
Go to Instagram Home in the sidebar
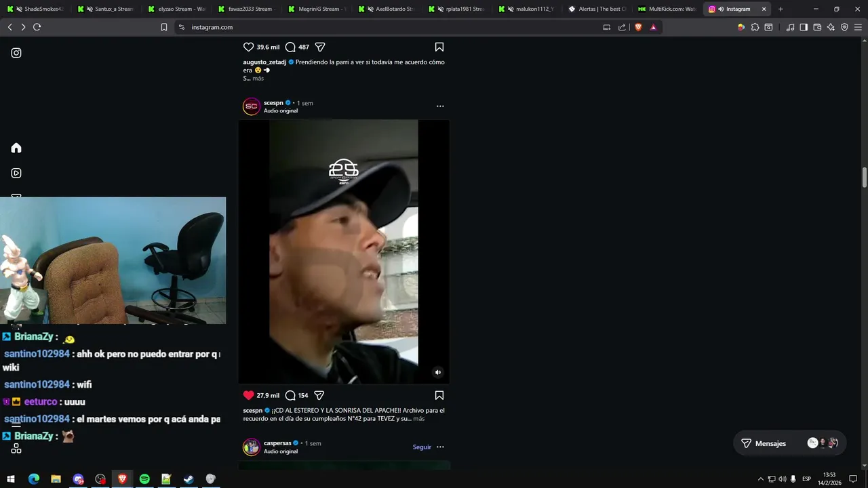pyautogui.click(x=16, y=148)
